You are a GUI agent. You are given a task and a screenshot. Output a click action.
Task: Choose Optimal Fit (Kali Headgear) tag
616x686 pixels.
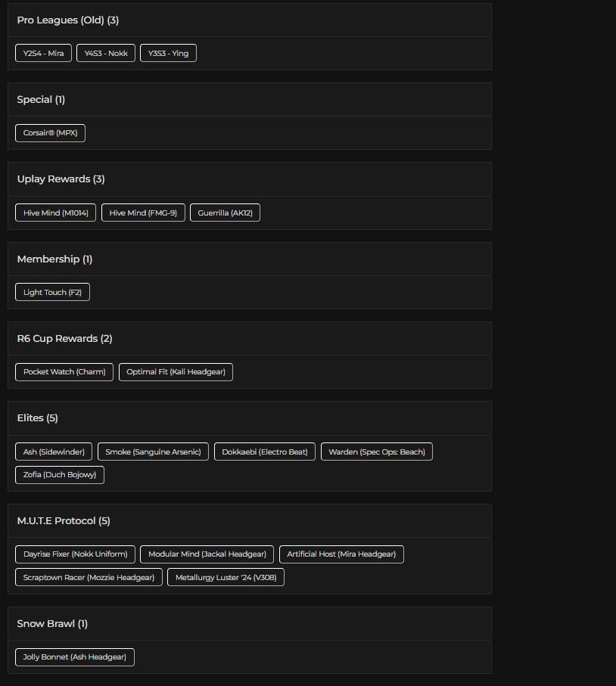point(176,372)
